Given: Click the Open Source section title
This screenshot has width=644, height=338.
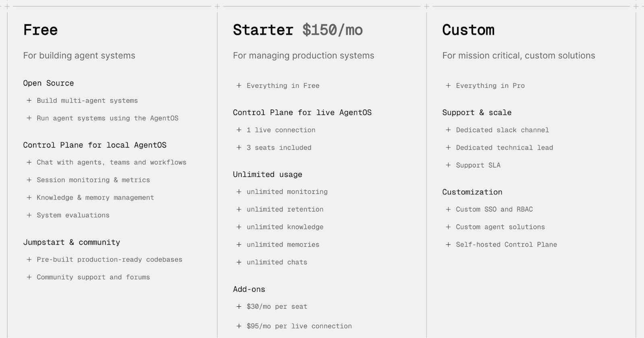Looking at the screenshot, I should (x=48, y=83).
